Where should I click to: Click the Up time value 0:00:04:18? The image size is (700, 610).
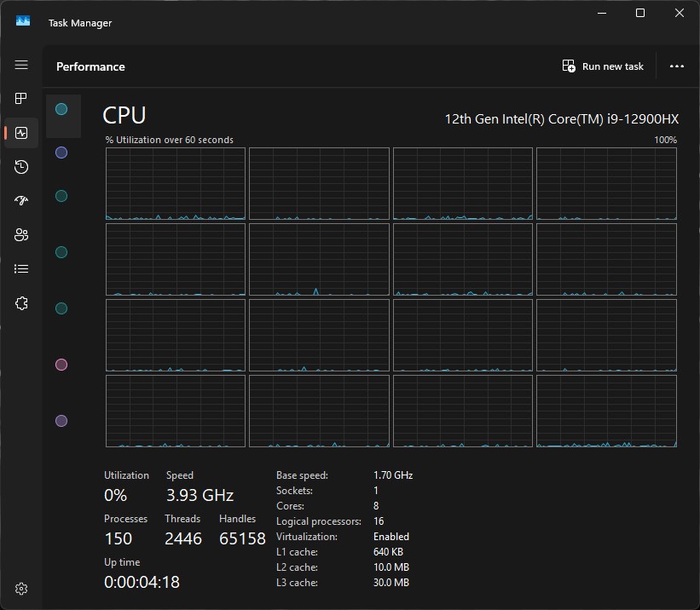[x=142, y=582]
